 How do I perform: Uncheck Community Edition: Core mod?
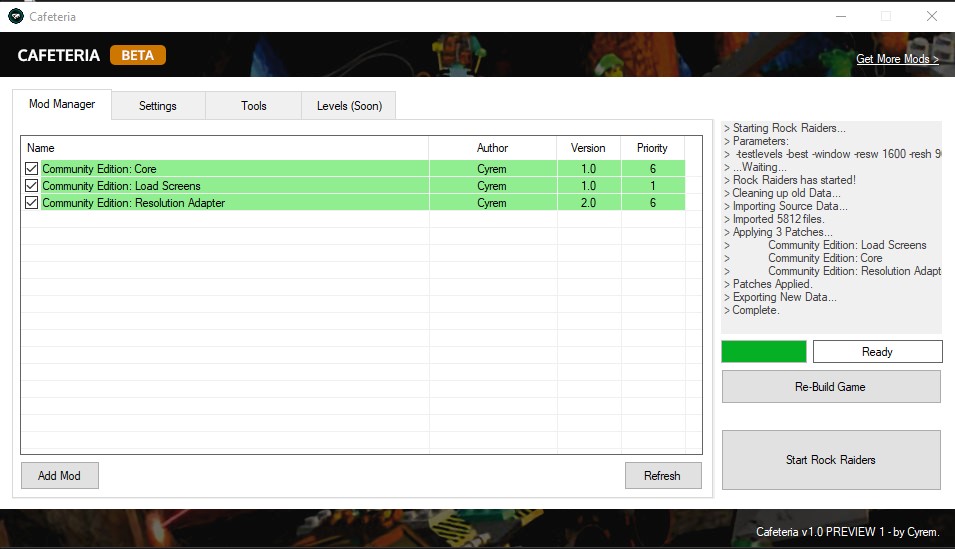tap(32, 168)
